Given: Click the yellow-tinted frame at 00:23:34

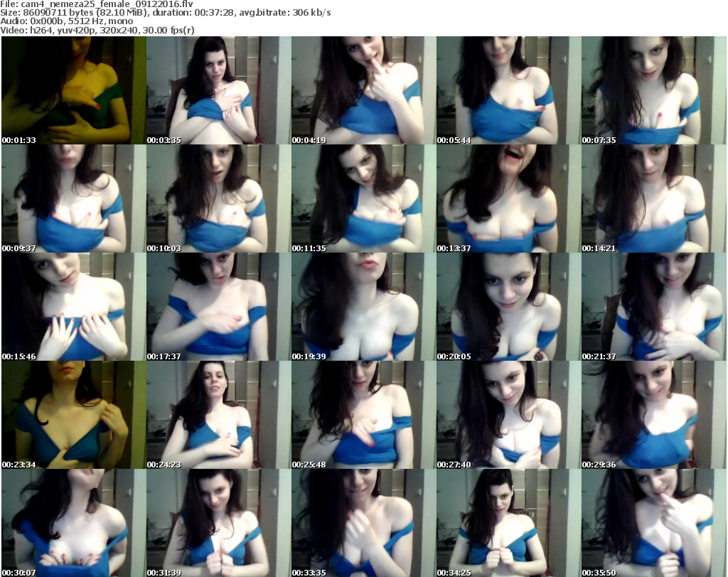Looking at the screenshot, I should 74,415.
